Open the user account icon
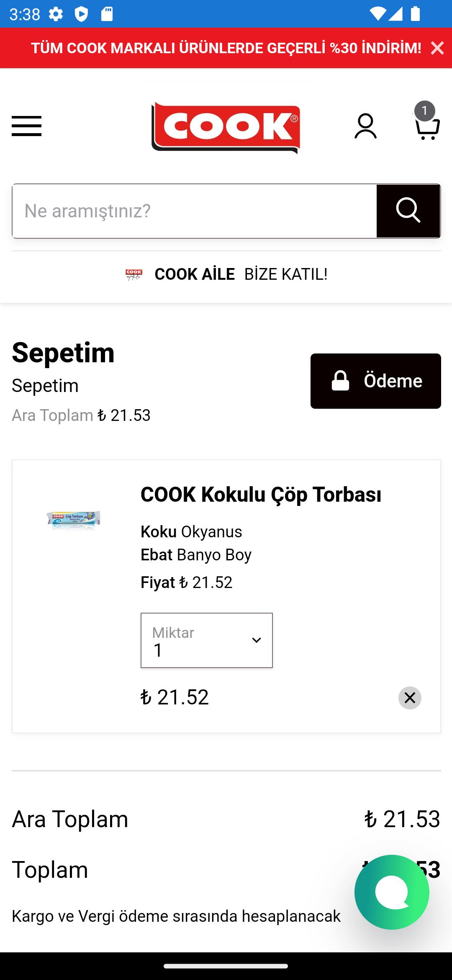452x980 pixels. pyautogui.click(x=365, y=126)
